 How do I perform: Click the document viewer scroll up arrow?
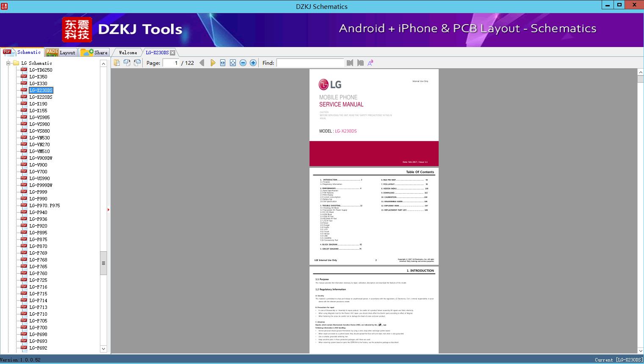(640, 72)
